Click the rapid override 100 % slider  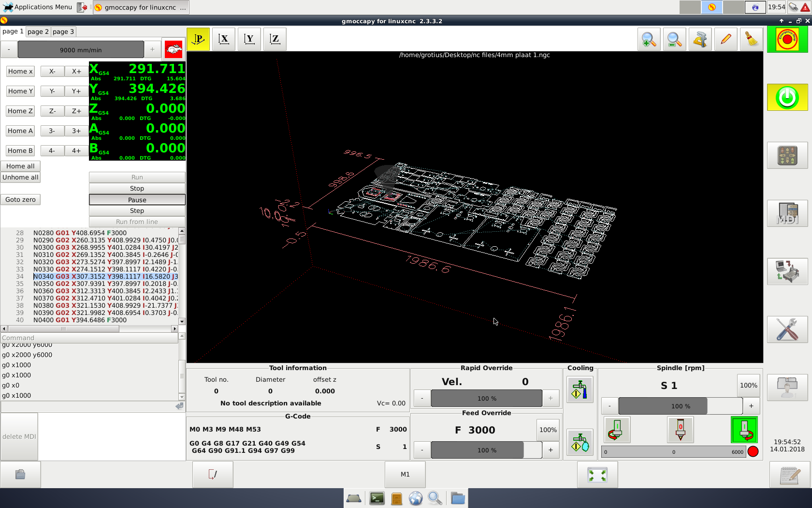(487, 398)
